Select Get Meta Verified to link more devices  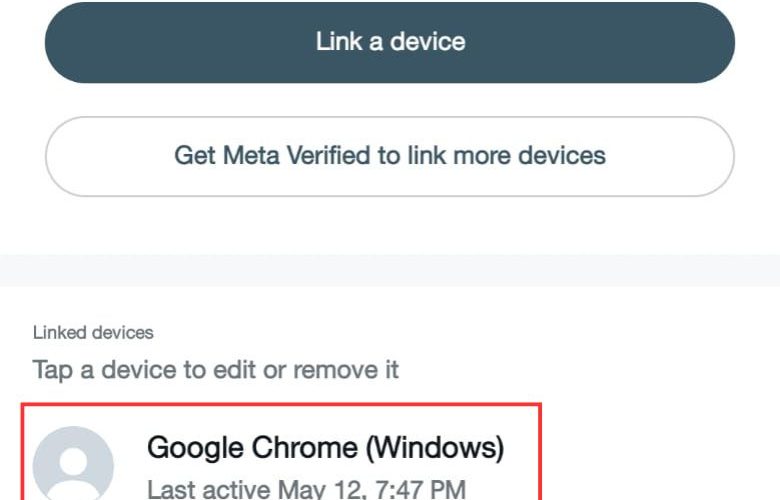[390, 156]
